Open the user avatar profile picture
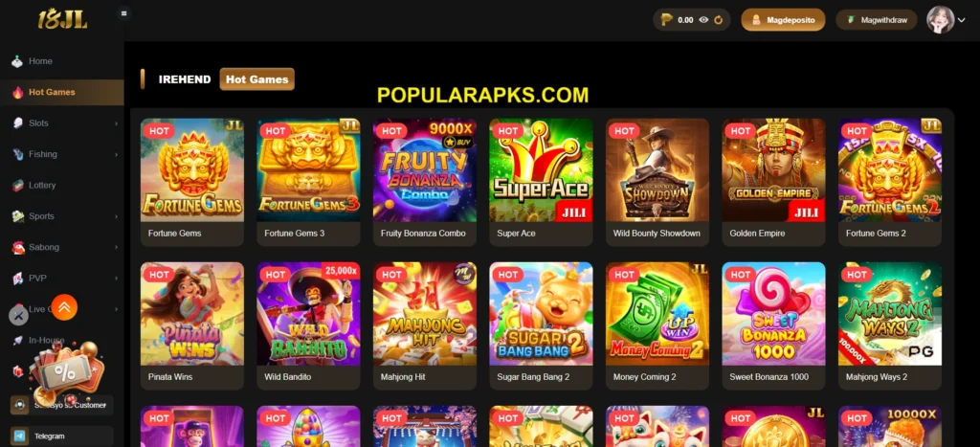 click(940, 20)
